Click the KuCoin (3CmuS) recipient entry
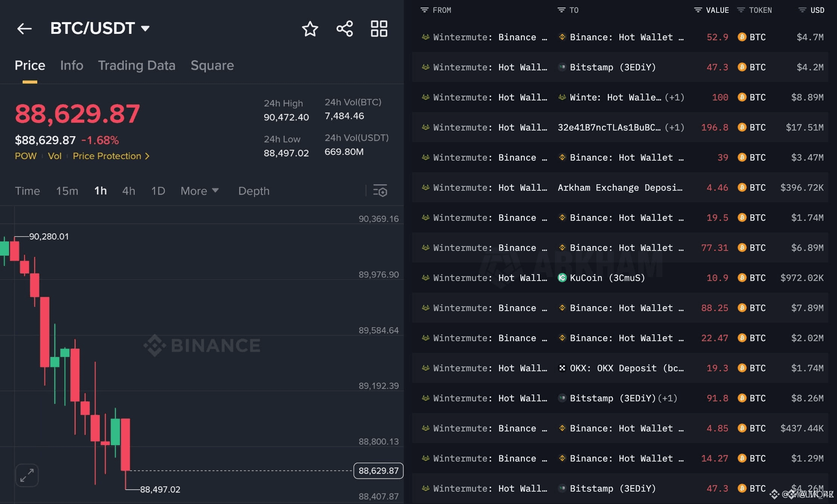 pyautogui.click(x=607, y=278)
